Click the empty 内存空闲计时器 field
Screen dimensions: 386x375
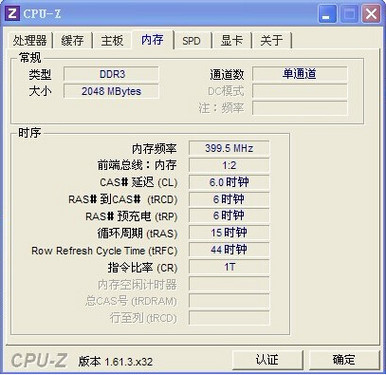click(229, 284)
